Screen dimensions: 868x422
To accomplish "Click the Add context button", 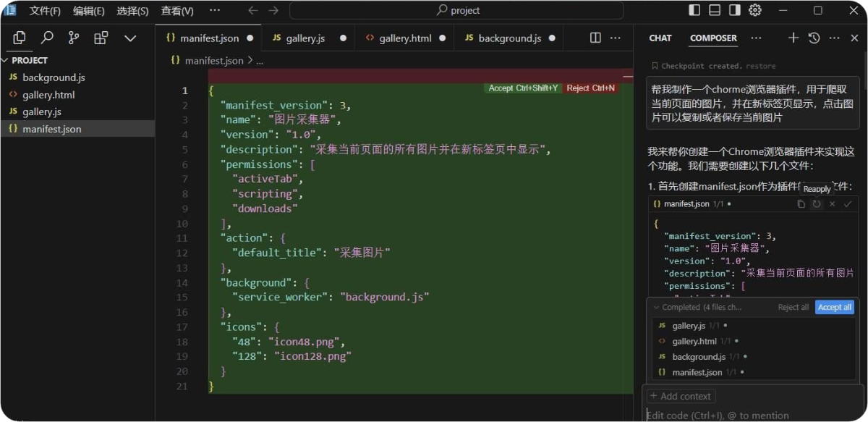I will [x=681, y=396].
